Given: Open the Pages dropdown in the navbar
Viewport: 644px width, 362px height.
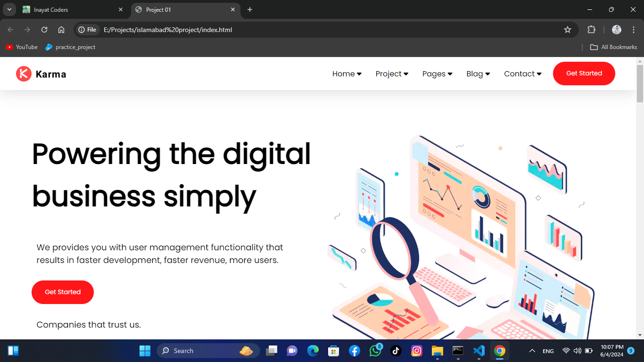Looking at the screenshot, I should click(437, 74).
